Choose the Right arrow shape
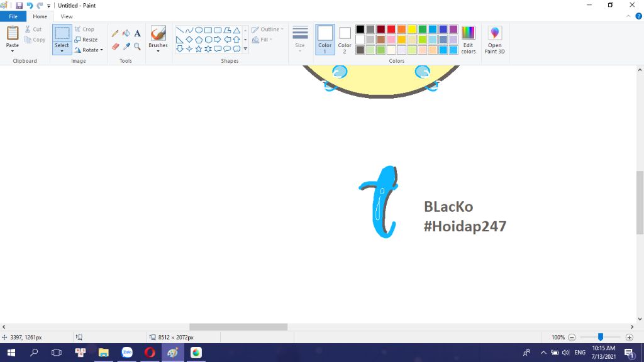Screen dimensions: 644x362 coord(218,40)
